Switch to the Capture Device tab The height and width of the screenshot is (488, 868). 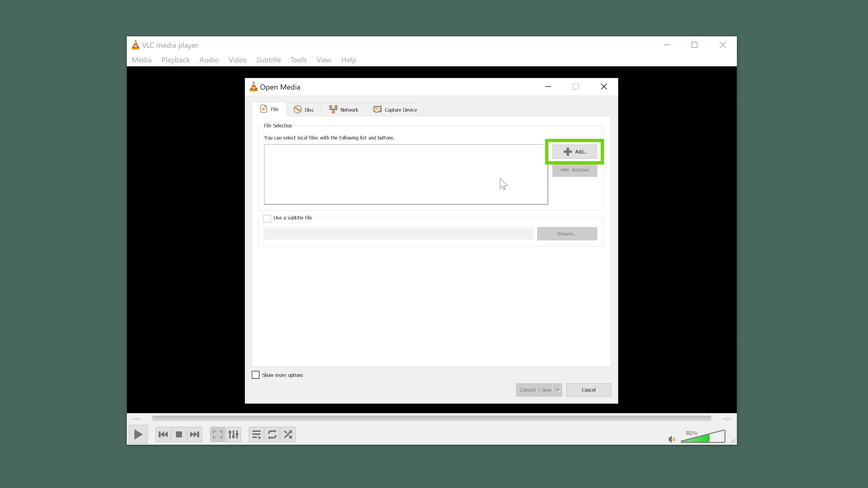pyautogui.click(x=395, y=110)
